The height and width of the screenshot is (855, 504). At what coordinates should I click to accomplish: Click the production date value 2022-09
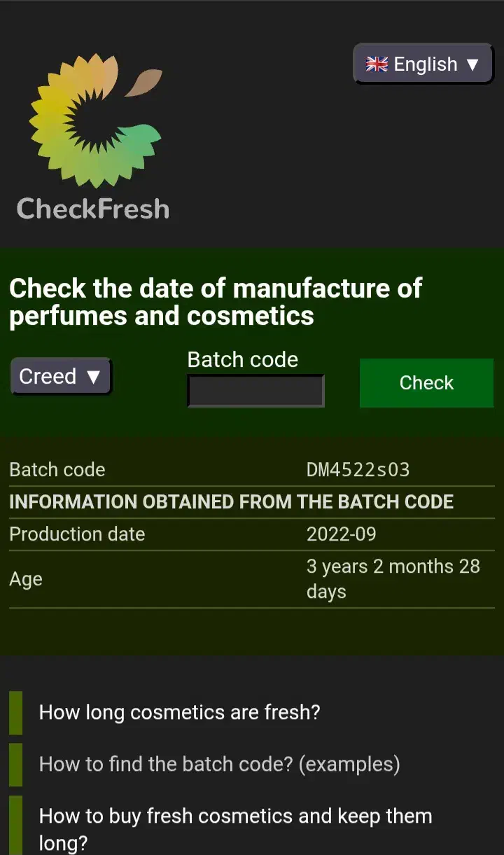[x=341, y=534]
